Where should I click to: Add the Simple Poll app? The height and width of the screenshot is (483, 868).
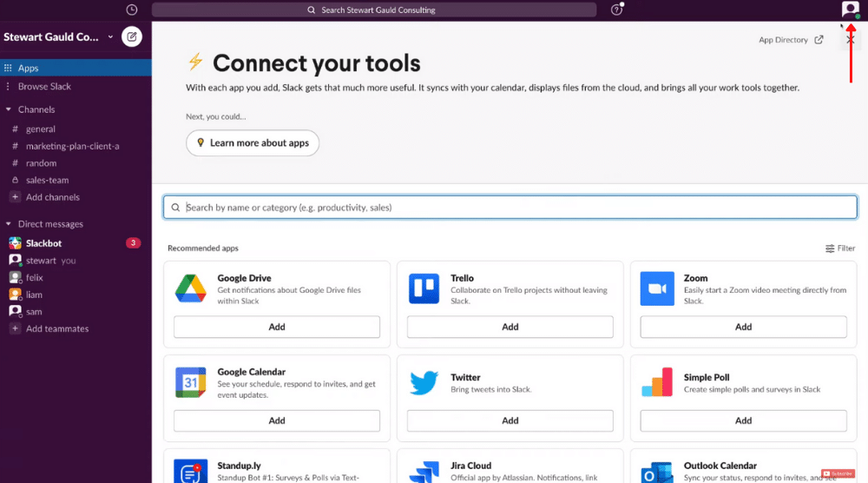[x=744, y=420]
